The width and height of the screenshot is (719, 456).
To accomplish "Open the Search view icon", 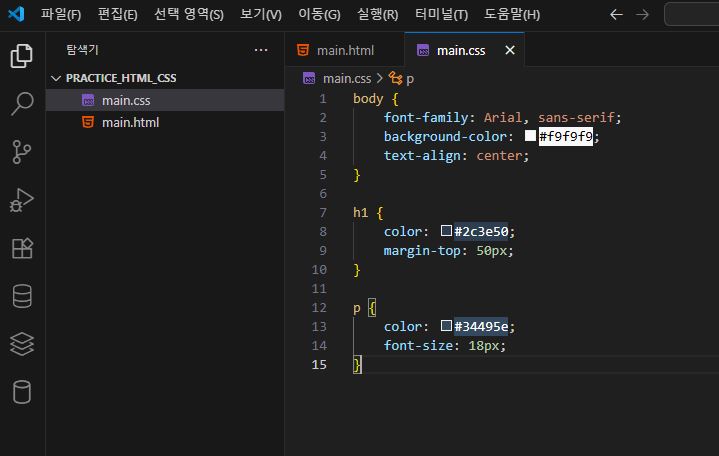I will pyautogui.click(x=22, y=104).
